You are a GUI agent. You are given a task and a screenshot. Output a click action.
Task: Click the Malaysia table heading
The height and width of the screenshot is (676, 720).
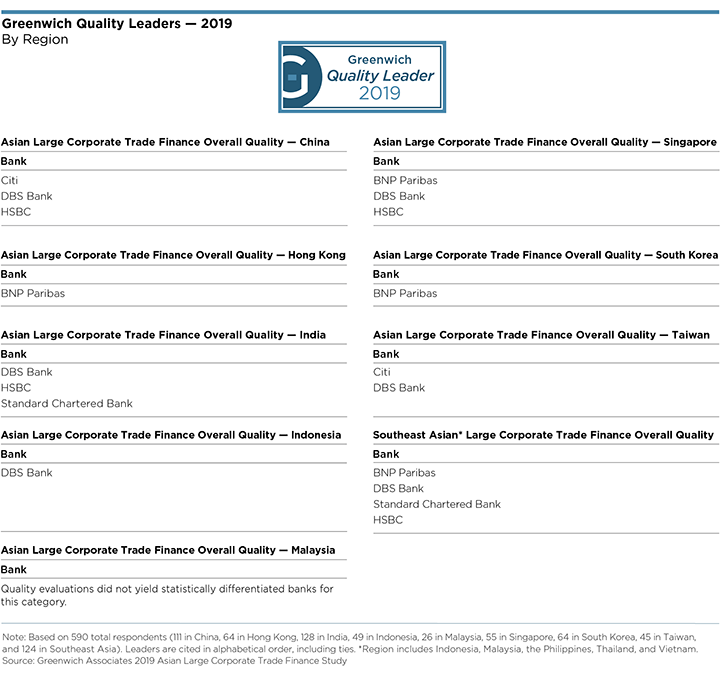point(168,550)
